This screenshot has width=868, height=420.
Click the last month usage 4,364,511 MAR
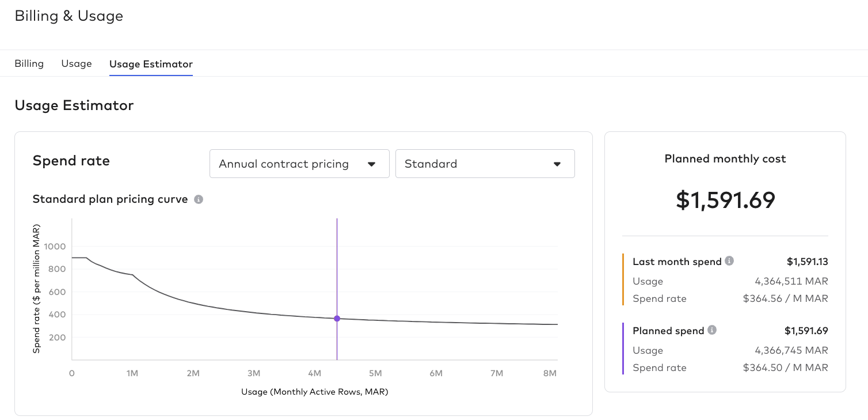tap(791, 281)
